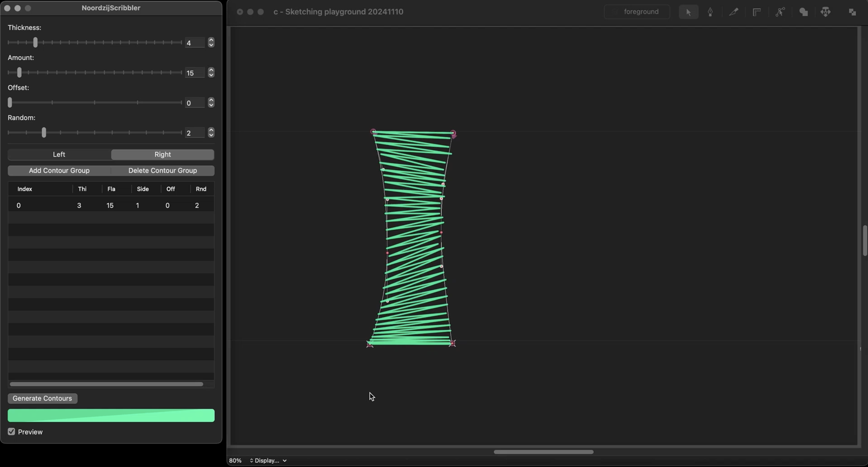Close the Sketching playground glyph window
The image size is (868, 467).
coord(240,12)
